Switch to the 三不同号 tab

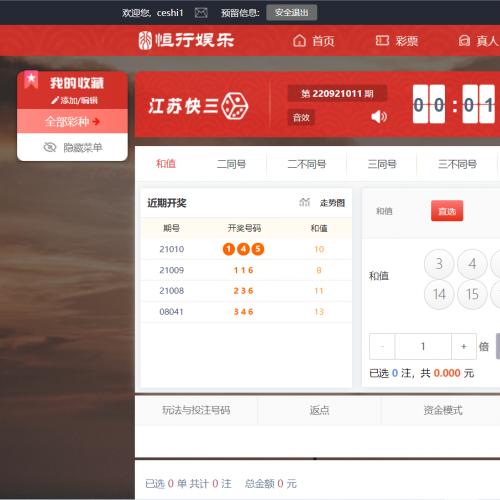coord(457,164)
